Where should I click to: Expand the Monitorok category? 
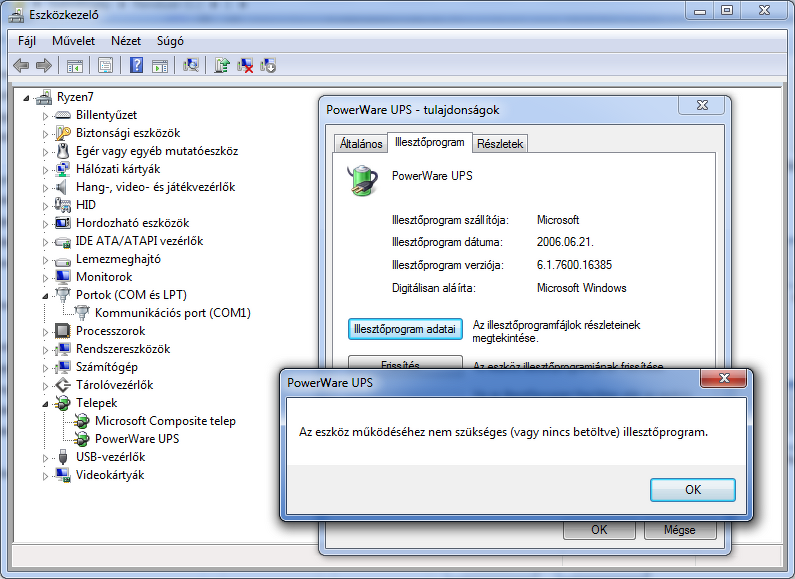tap(45, 278)
